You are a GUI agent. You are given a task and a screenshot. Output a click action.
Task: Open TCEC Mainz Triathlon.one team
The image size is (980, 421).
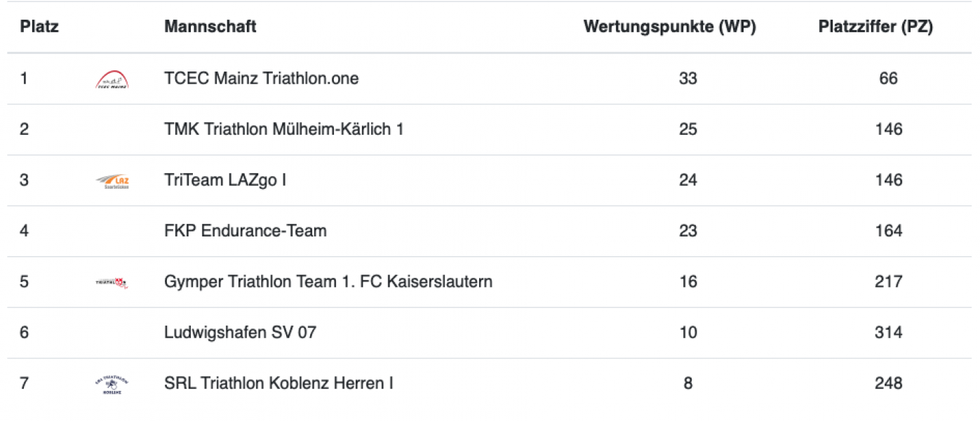coord(262,79)
